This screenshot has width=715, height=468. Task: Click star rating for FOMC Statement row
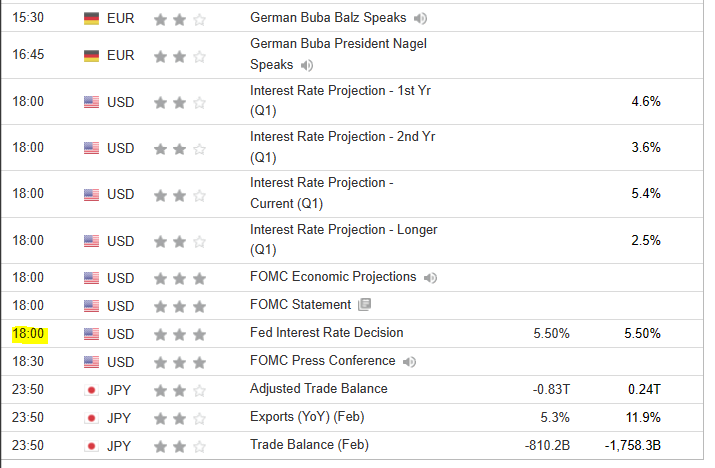click(x=179, y=305)
